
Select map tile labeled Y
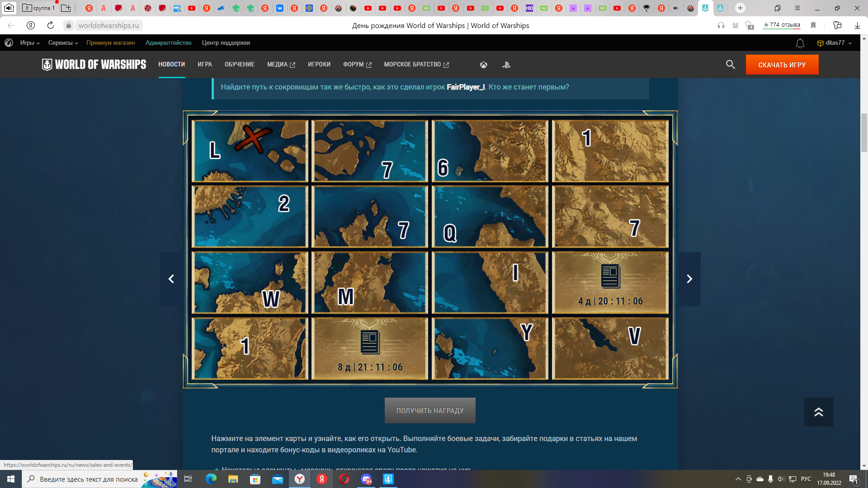(490, 348)
